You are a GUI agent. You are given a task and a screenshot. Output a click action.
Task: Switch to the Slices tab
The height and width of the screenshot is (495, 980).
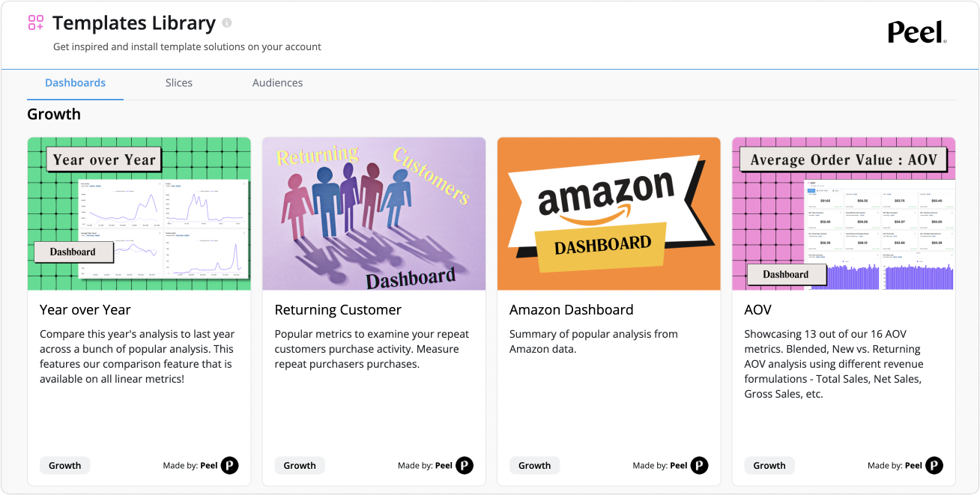tap(179, 83)
